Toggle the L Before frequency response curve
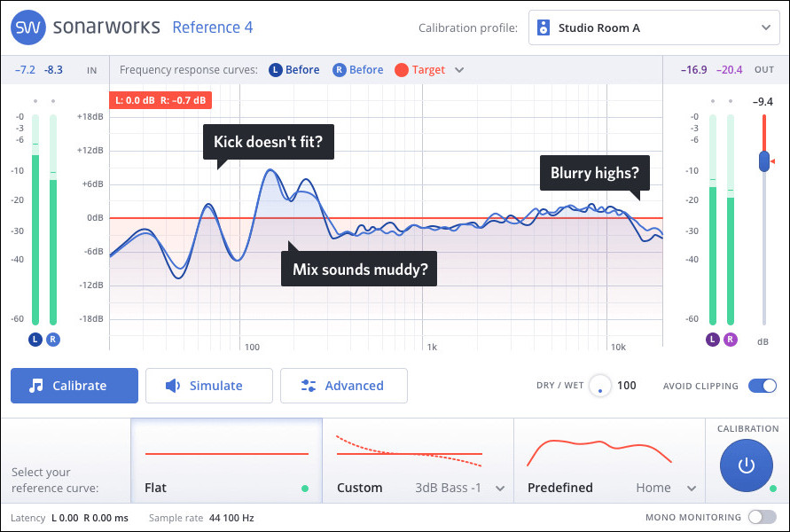The image size is (790, 532). tap(293, 69)
